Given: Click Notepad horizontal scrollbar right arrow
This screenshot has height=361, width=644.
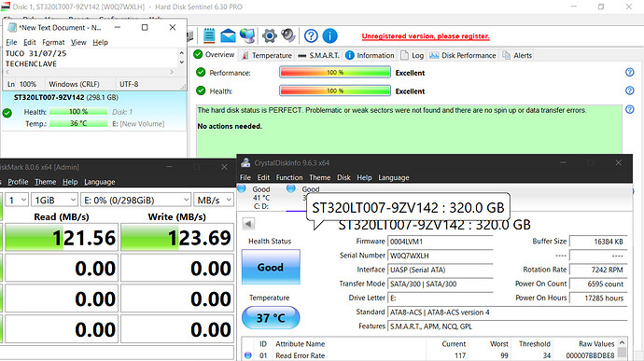Looking at the screenshot, I should tap(172, 72).
